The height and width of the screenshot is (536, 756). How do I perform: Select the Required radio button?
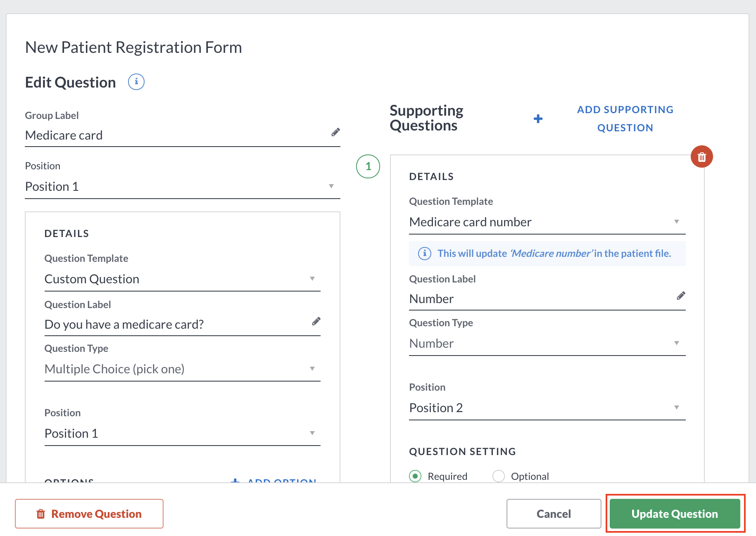click(415, 476)
